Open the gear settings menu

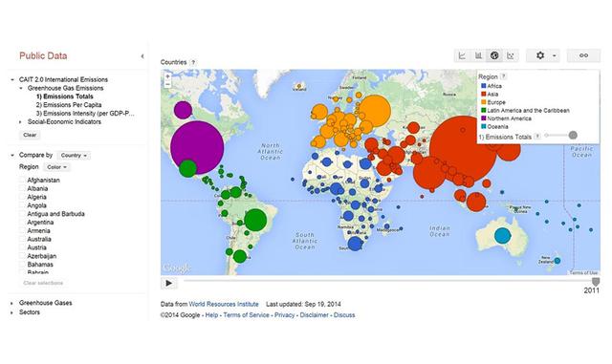(x=540, y=55)
